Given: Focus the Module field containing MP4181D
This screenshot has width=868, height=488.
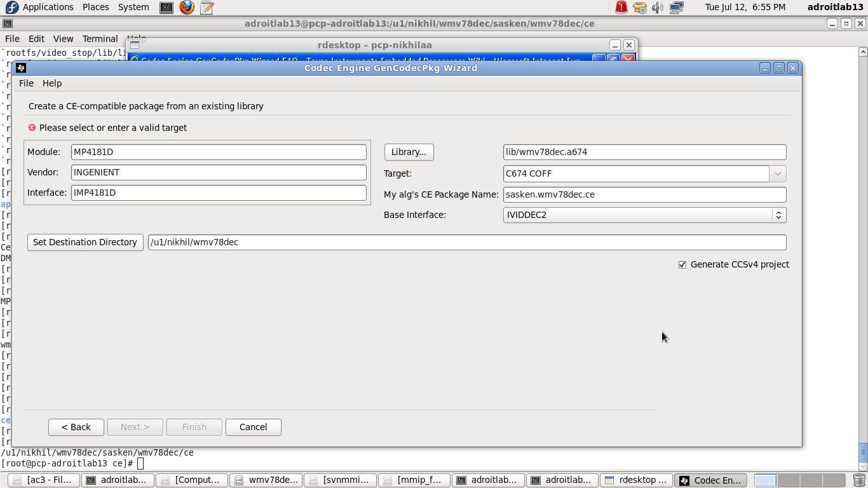Looking at the screenshot, I should (x=219, y=152).
